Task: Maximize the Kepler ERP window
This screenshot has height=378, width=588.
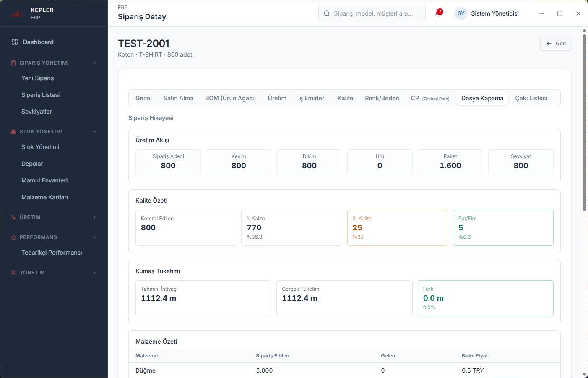Action: tap(560, 13)
